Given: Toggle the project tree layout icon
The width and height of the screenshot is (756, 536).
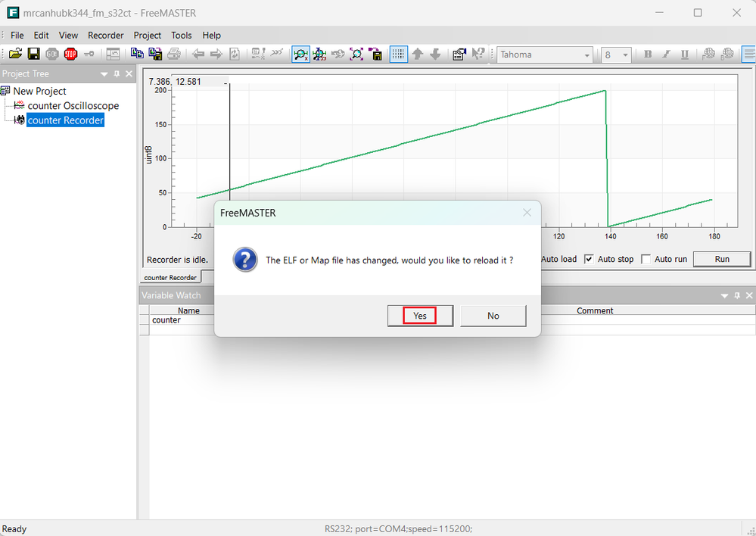Looking at the screenshot, I should [x=113, y=54].
